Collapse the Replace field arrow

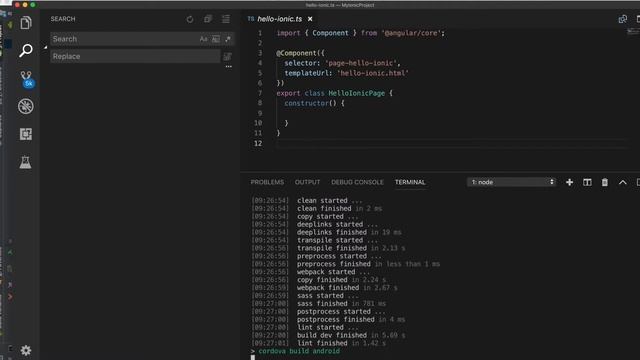coord(45,48)
